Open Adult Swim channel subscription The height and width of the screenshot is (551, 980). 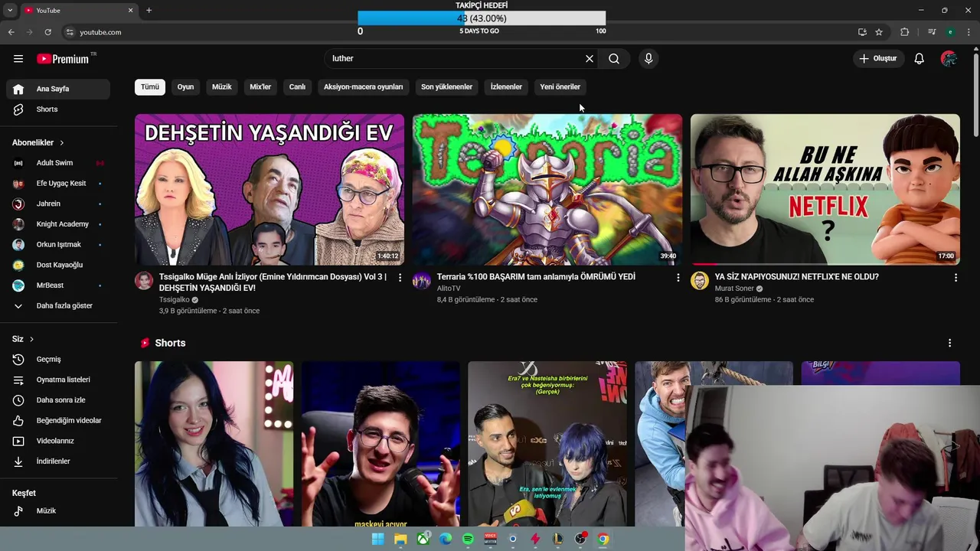pyautogui.click(x=58, y=163)
